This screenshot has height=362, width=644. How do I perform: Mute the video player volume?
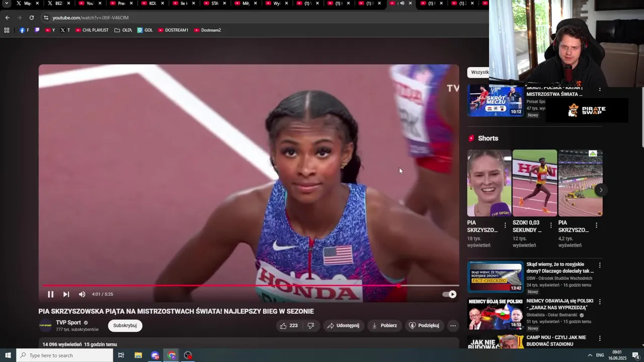point(82,294)
